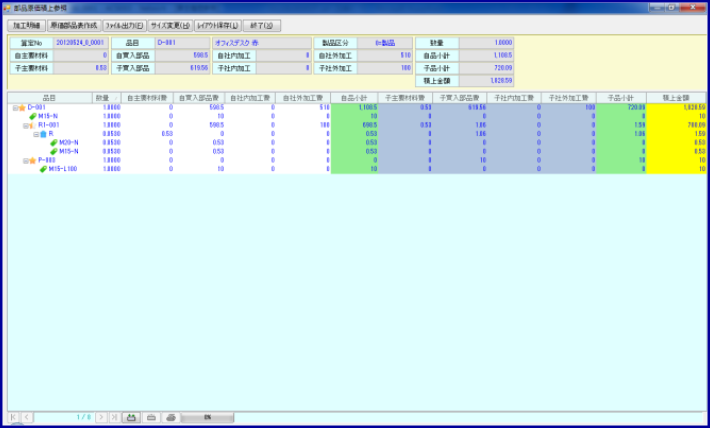Click the 自買入部品 value 598.5
The height and width of the screenshot is (428, 710).
[182, 55]
